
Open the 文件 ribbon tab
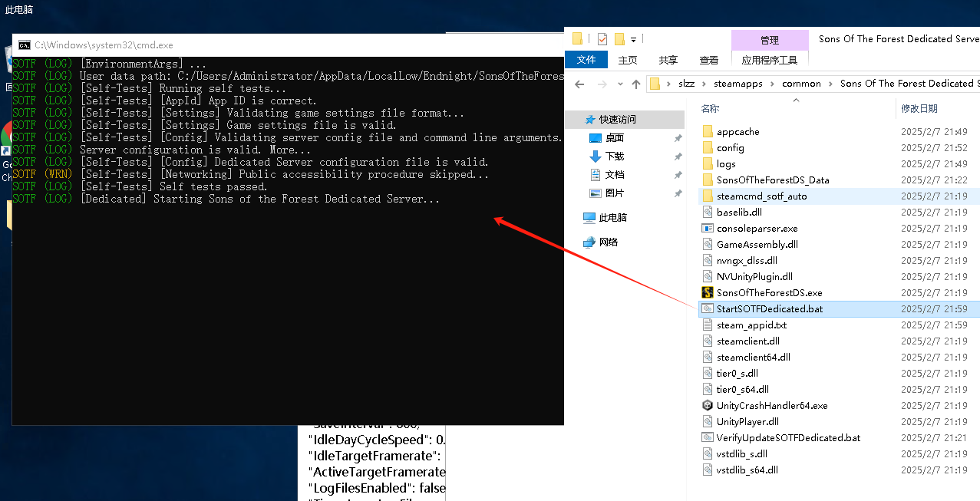(586, 60)
